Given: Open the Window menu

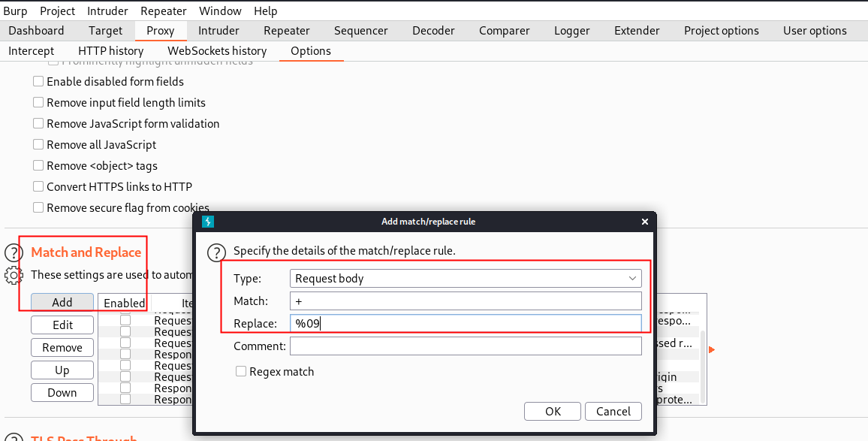Looking at the screenshot, I should point(220,11).
